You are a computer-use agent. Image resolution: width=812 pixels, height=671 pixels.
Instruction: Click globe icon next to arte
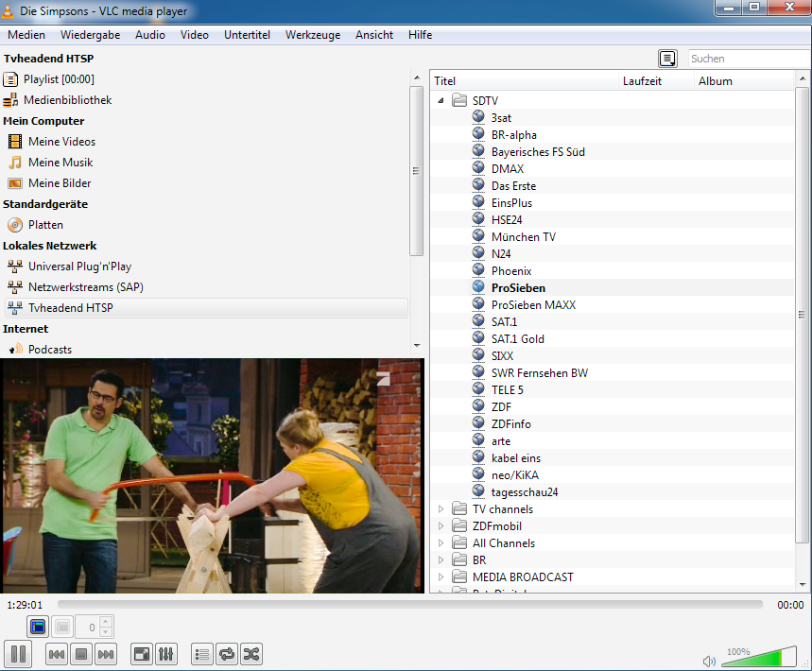pyautogui.click(x=478, y=440)
